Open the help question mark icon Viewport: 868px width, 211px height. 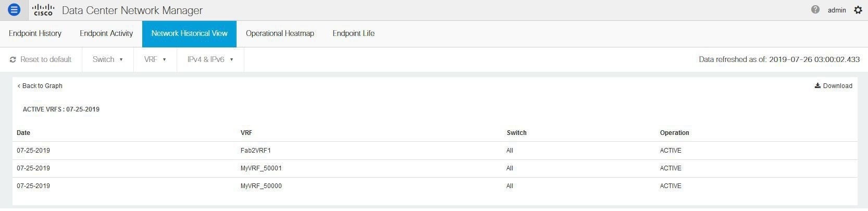click(x=815, y=10)
